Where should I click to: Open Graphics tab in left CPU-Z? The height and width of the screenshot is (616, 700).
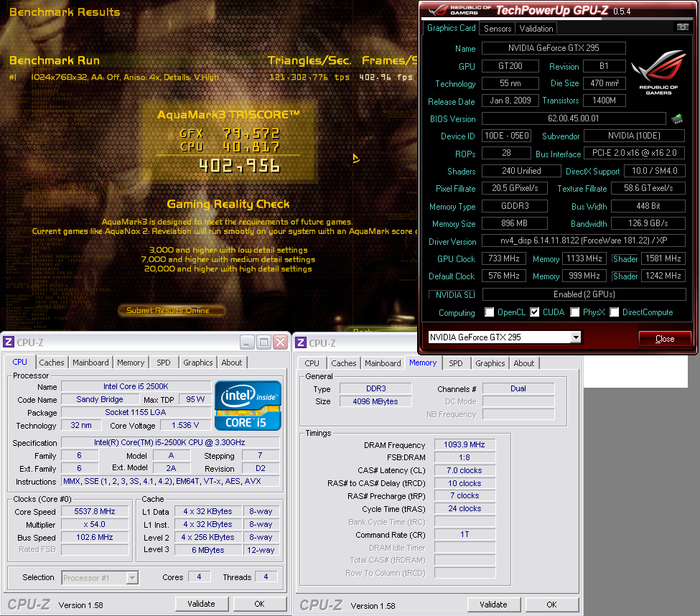(x=197, y=363)
